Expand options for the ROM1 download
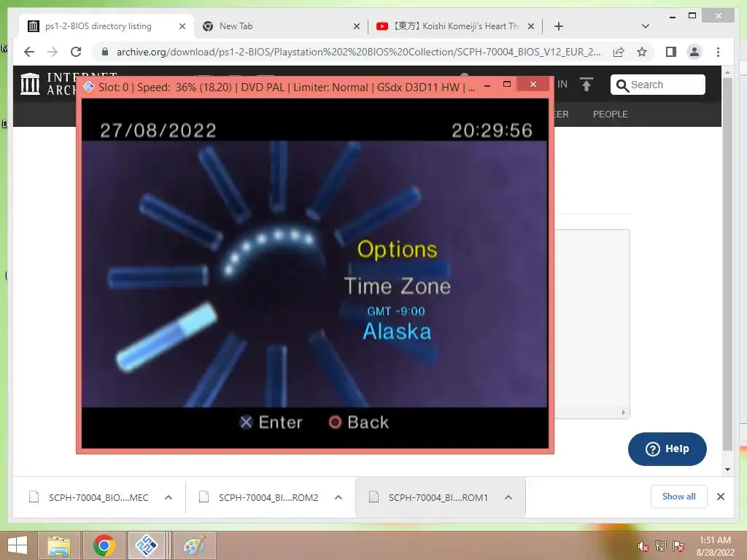The width and height of the screenshot is (747, 560). pyautogui.click(x=508, y=497)
